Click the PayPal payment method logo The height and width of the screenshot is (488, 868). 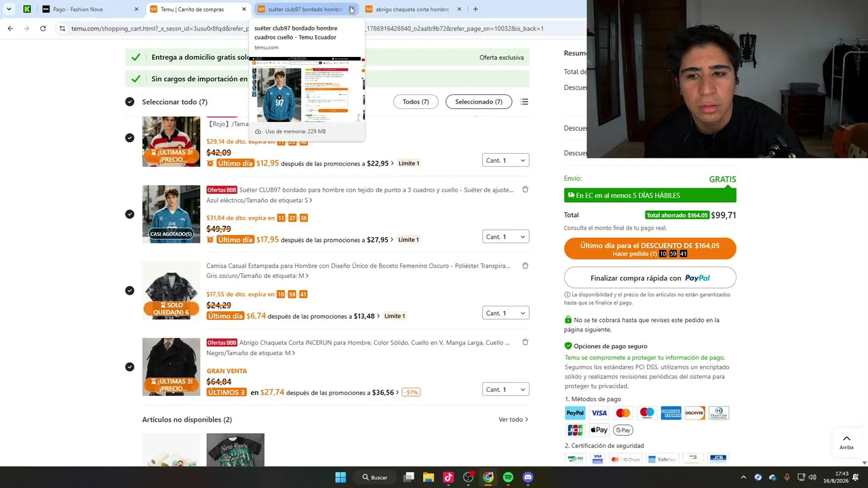click(x=575, y=413)
